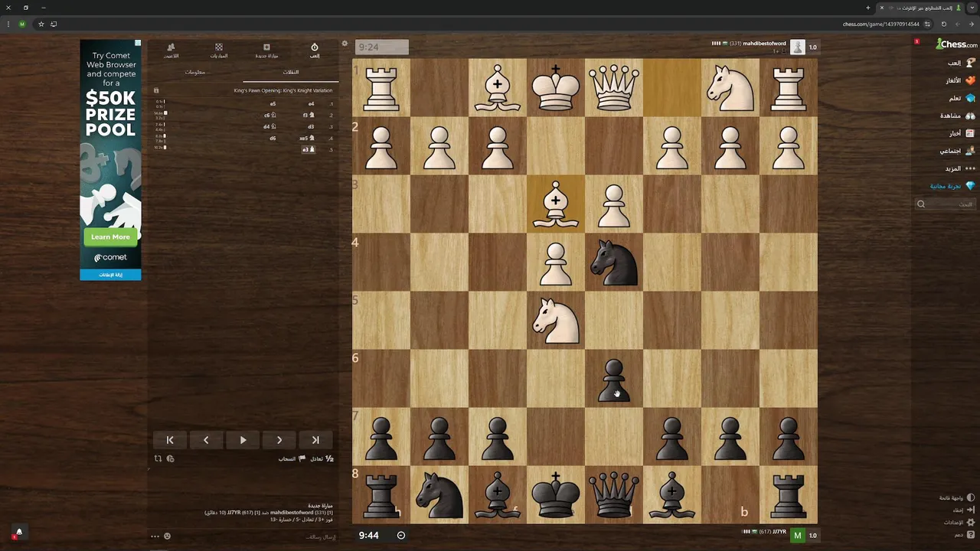Switch to the Info (معلومات) tab
Screen dimensions: 980x551
click(195, 72)
